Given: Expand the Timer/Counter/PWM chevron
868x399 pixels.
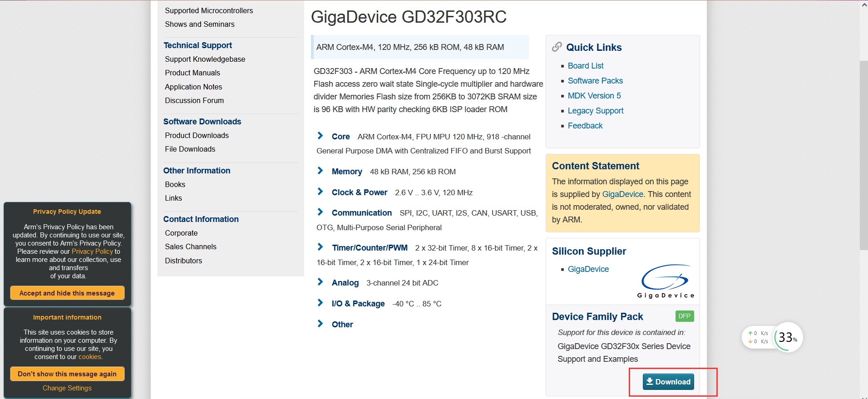Looking at the screenshot, I should (x=320, y=247).
